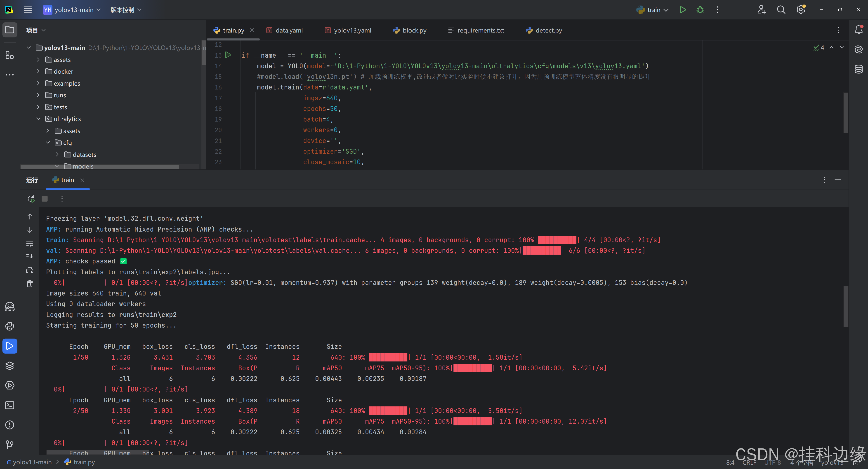Image resolution: width=868 pixels, height=469 pixels.
Task: Open IDE settings gear
Action: tap(801, 10)
